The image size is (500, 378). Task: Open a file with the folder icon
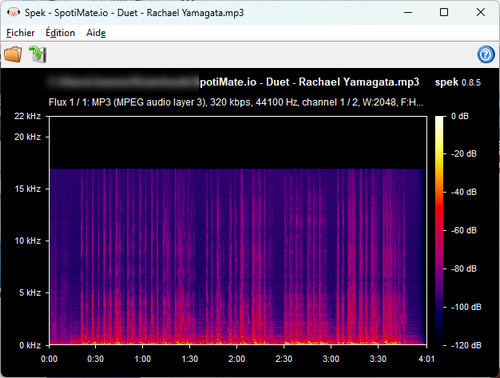(13, 54)
